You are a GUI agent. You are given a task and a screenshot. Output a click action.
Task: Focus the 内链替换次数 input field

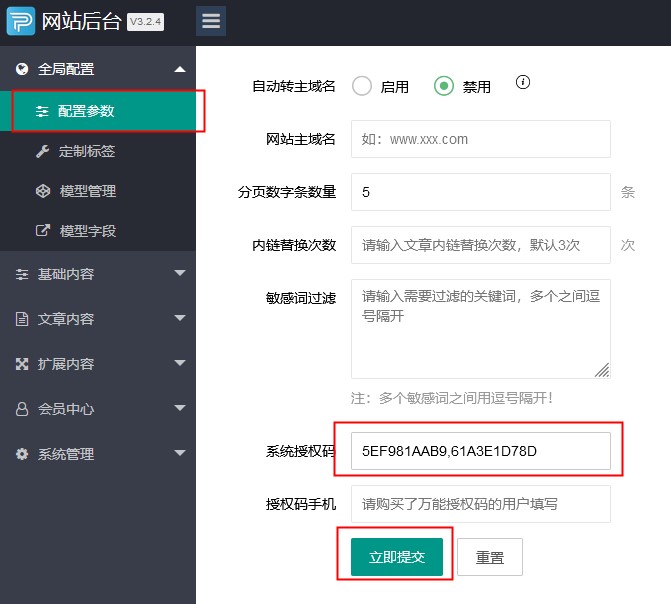[481, 245]
